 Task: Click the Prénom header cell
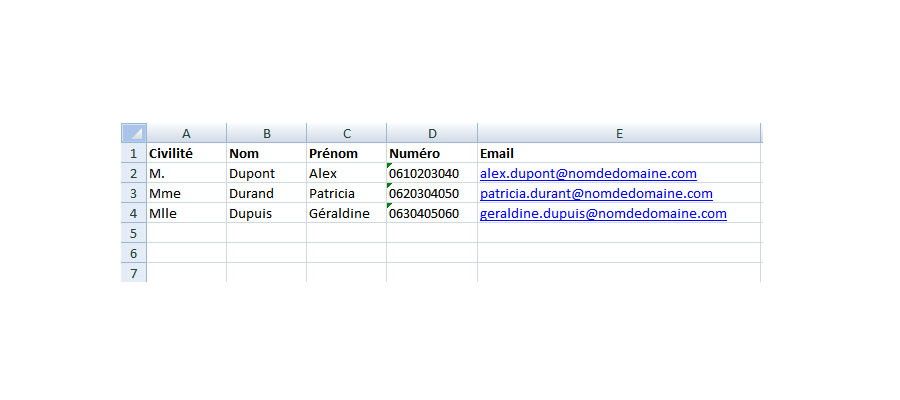click(347, 153)
